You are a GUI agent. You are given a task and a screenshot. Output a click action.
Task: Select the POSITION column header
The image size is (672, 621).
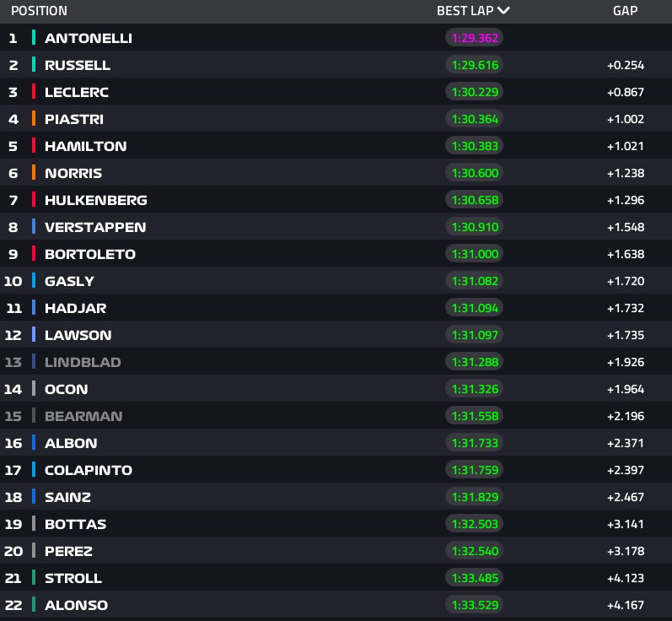click(x=39, y=11)
